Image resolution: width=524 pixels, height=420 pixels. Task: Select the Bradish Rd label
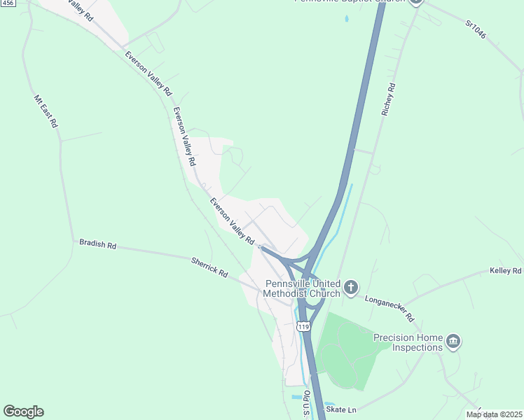(97, 244)
